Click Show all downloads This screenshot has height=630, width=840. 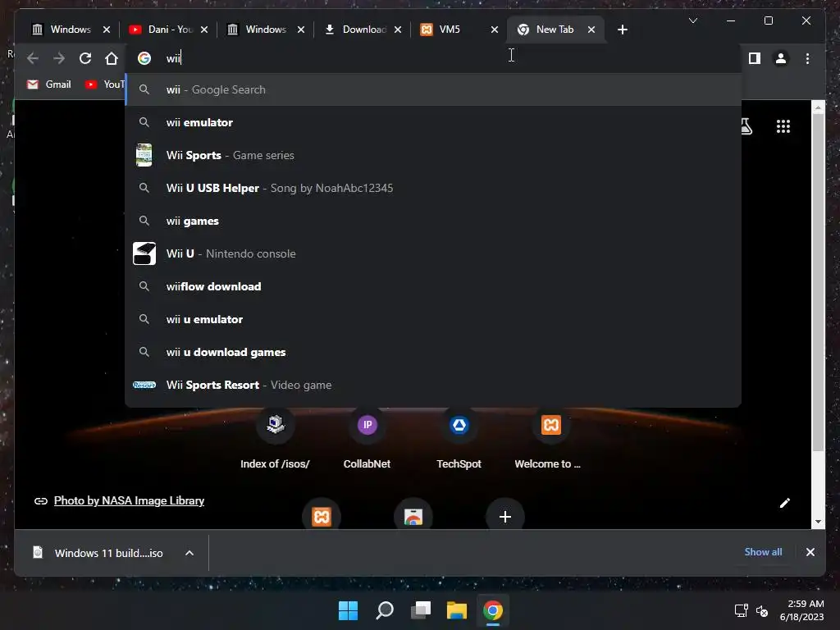coord(763,552)
